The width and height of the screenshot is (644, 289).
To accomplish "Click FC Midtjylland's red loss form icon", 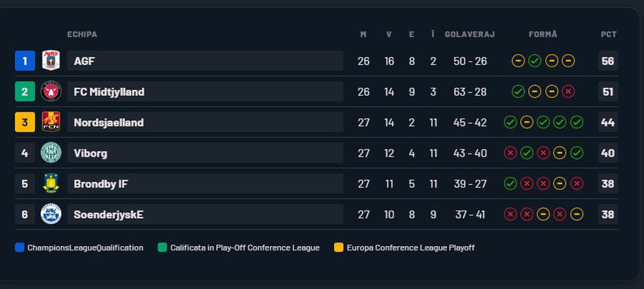I will 568,92.
